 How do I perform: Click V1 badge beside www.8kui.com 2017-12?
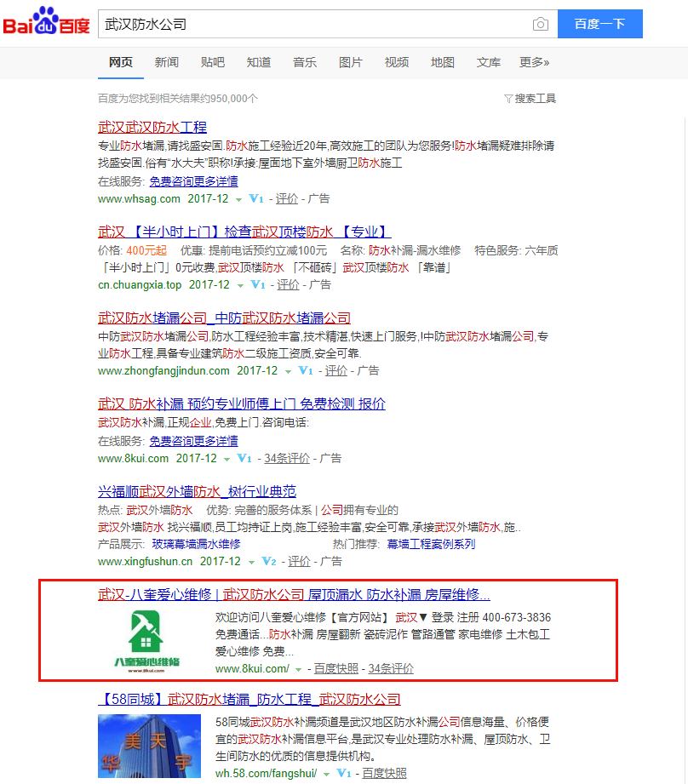244,459
